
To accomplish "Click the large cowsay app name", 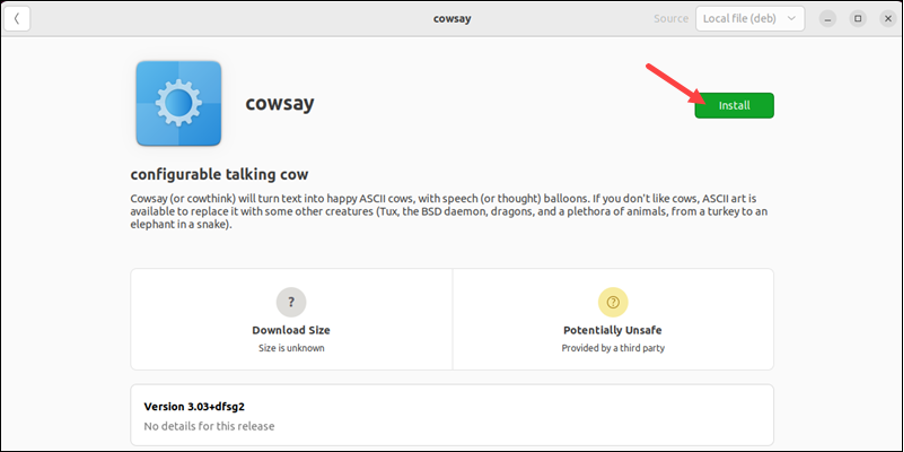I will [280, 103].
